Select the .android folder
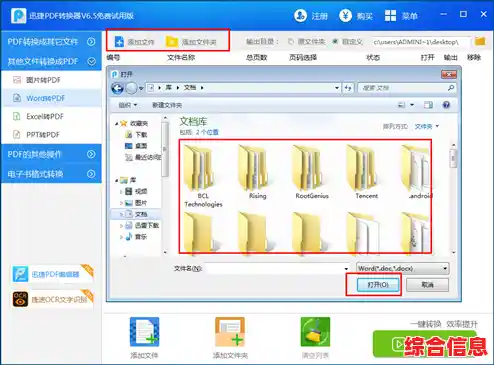Image resolution: width=494 pixels, height=365 pixels. 417,172
